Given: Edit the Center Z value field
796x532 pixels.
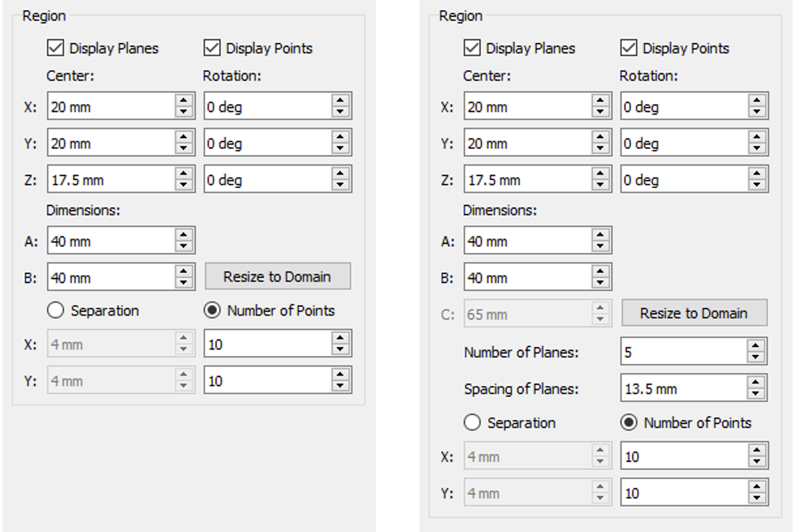Looking at the screenshot, I should 107,179.
